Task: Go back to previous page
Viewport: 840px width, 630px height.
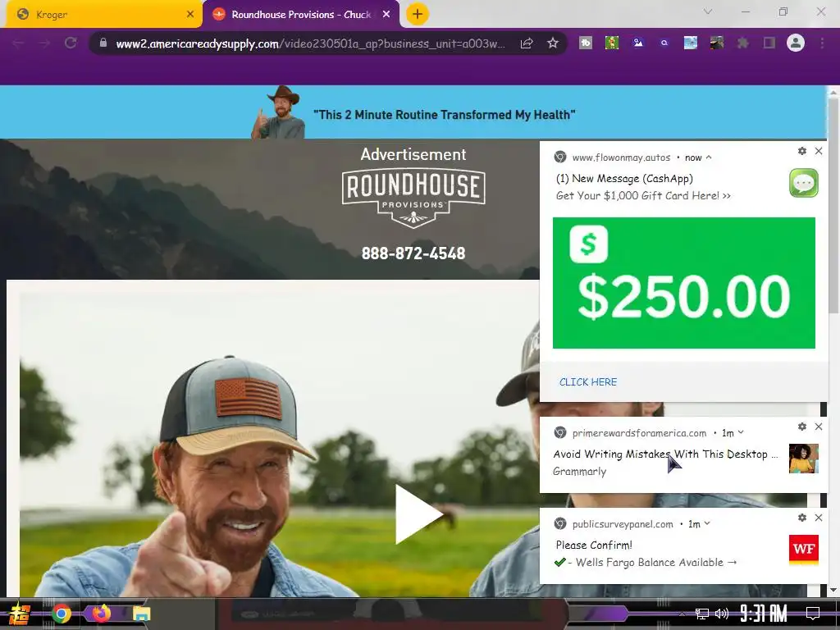Action: pos(18,43)
